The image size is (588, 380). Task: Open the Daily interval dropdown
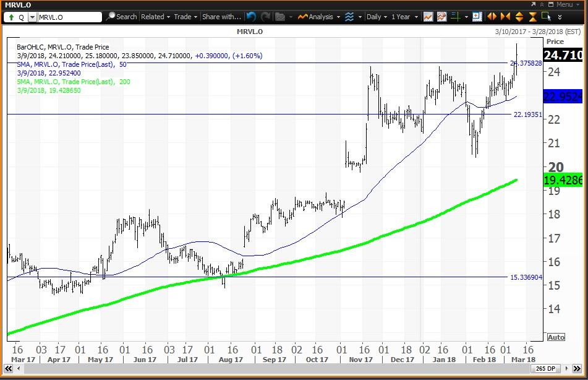point(377,17)
